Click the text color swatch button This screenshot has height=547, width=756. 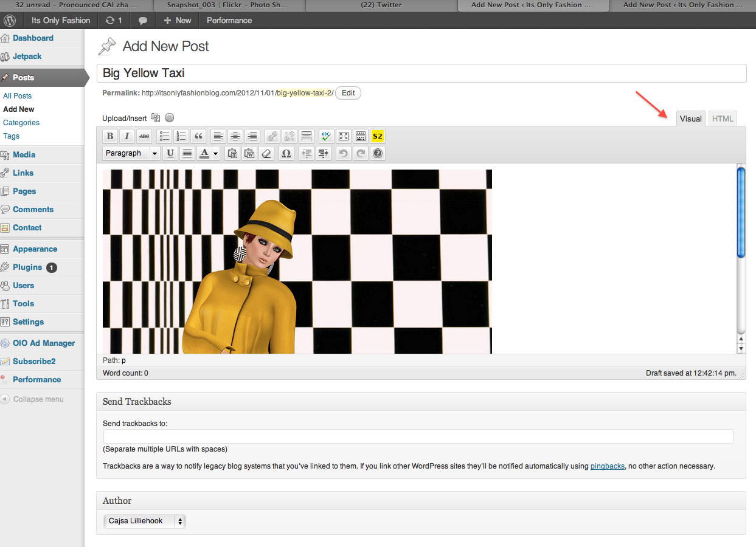click(x=205, y=154)
